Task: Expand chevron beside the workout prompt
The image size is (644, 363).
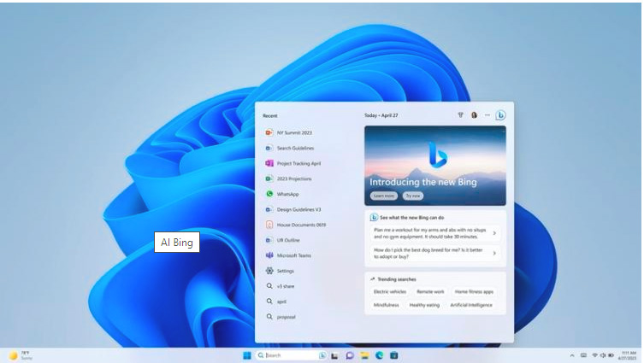Action: (494, 233)
